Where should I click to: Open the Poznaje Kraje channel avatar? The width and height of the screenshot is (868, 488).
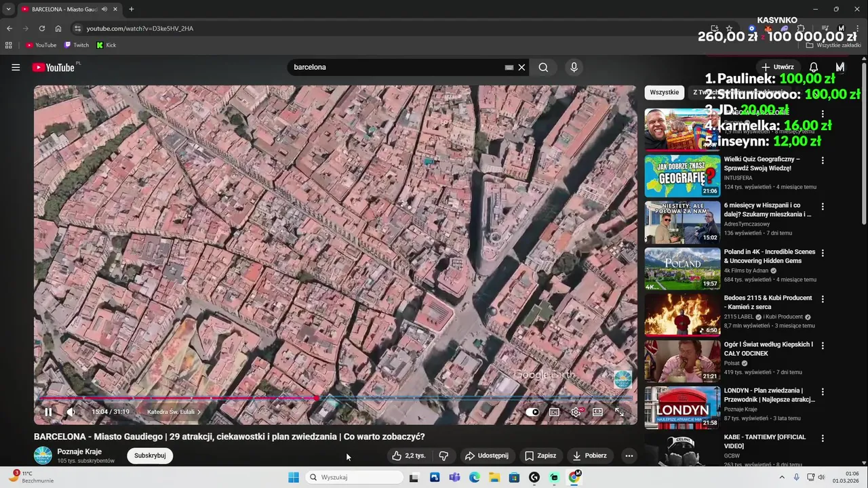pos(43,455)
